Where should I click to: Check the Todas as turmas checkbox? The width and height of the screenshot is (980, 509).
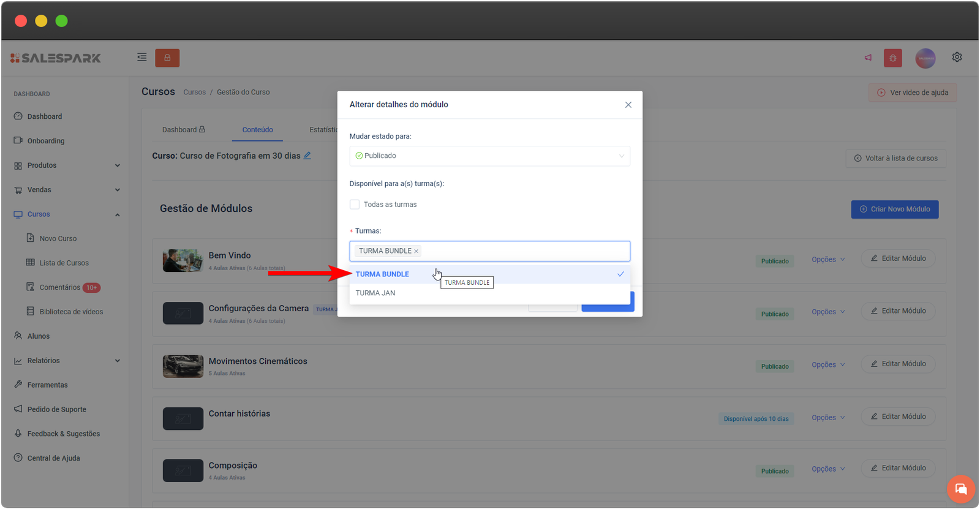[x=355, y=205]
